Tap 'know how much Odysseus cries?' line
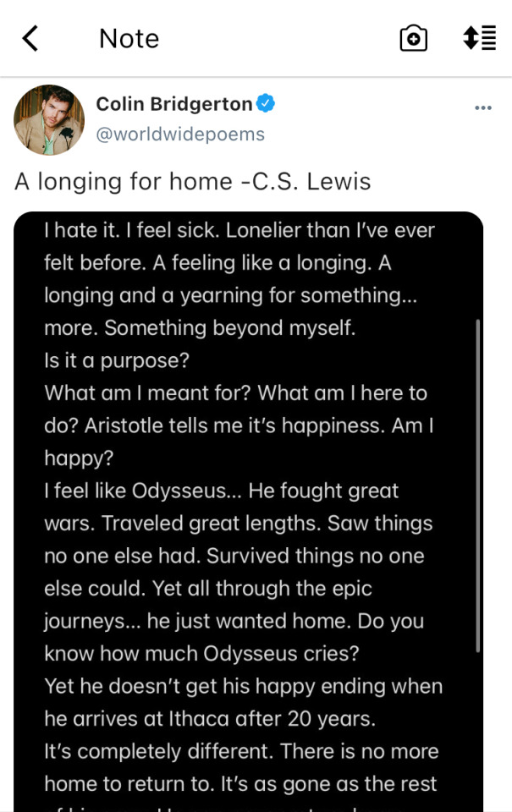 (201, 654)
